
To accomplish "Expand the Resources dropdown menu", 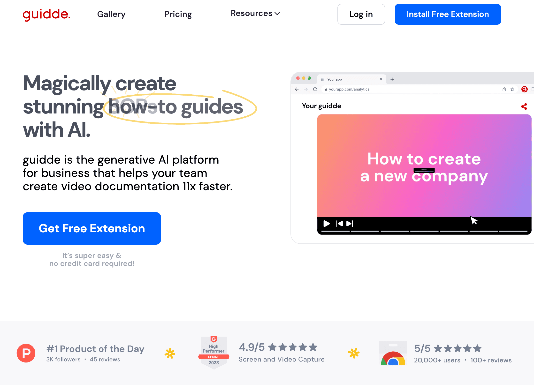I will click(x=255, y=13).
